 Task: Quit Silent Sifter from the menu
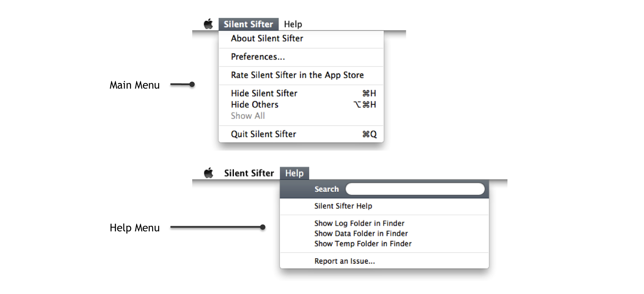263,134
